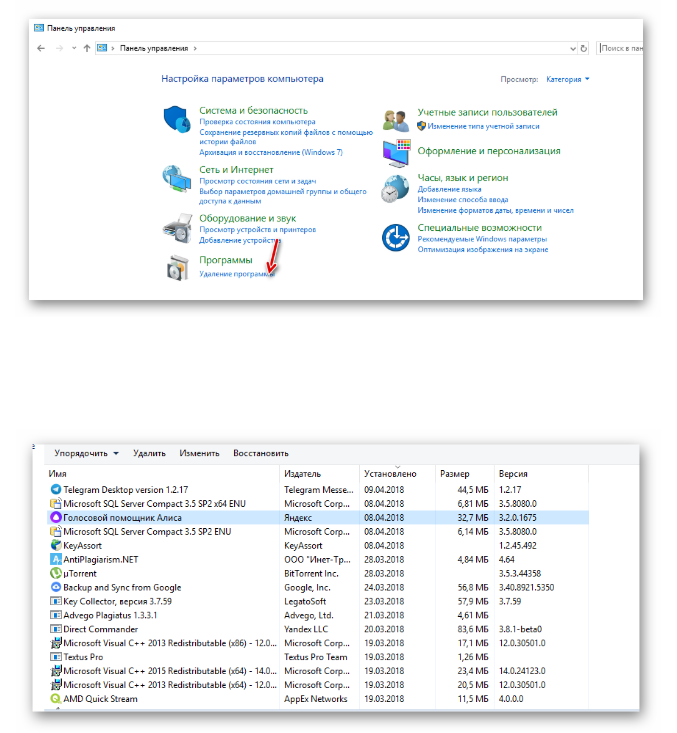Click the AMD Quick Stream icon

coord(56,698)
